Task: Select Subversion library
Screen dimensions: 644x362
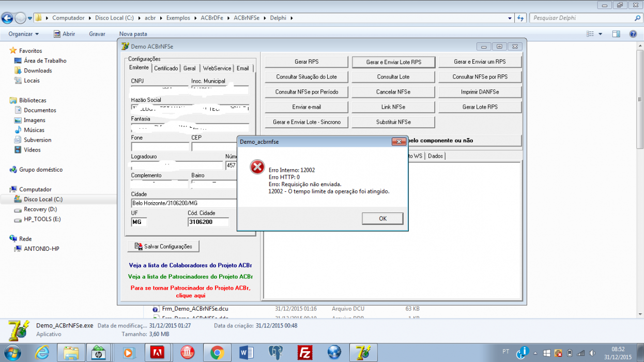Action: coord(38,140)
